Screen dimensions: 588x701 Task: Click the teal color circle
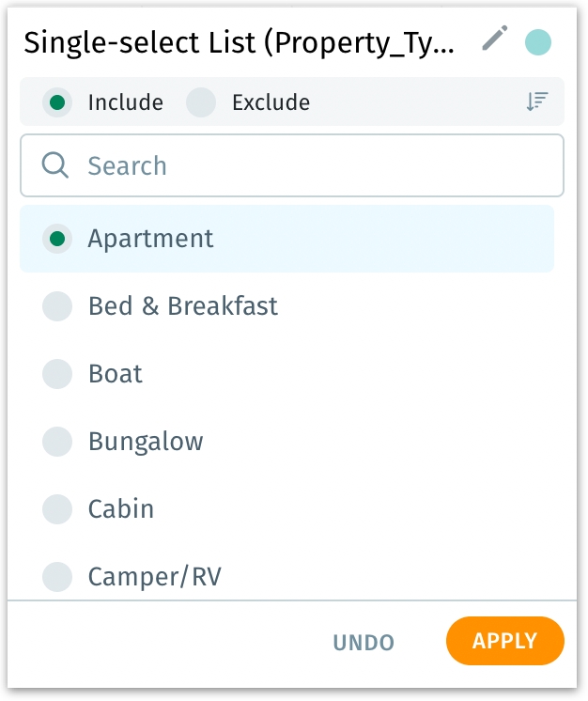click(538, 41)
